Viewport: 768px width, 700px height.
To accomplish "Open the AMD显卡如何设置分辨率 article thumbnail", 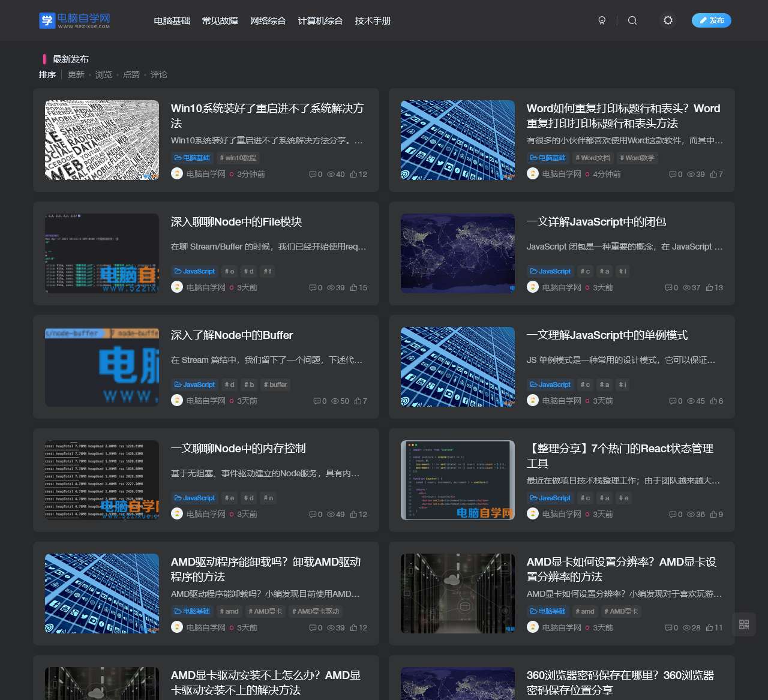I will tap(458, 593).
